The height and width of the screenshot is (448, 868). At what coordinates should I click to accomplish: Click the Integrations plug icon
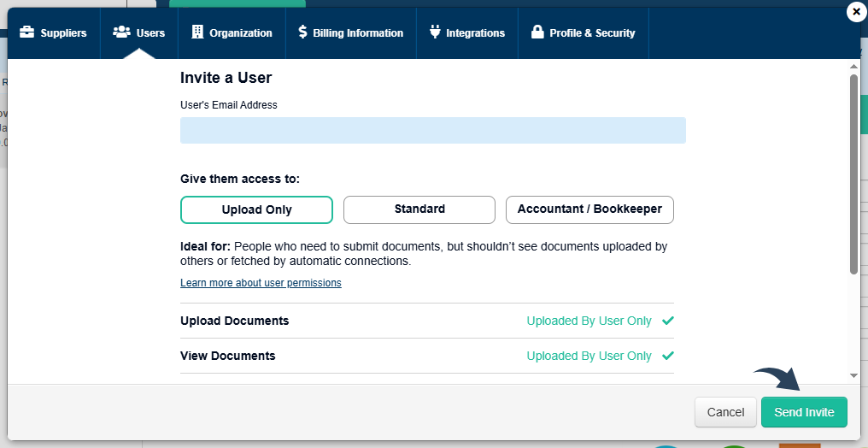coord(435,32)
